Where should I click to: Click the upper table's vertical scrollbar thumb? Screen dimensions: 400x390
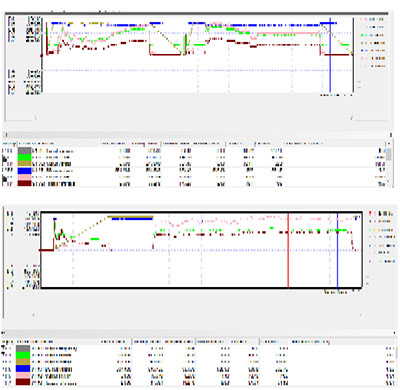(x=389, y=154)
